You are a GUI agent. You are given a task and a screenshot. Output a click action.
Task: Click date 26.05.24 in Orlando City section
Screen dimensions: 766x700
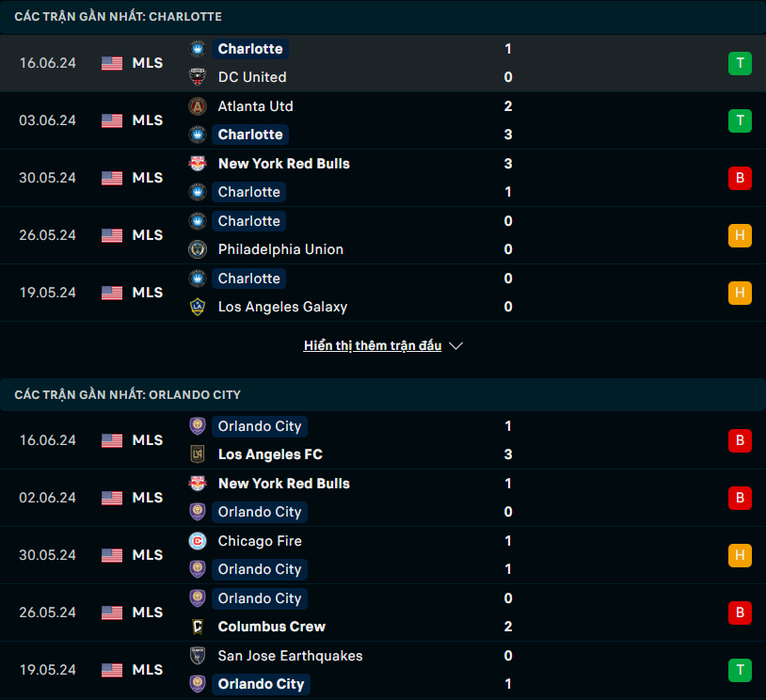47,612
